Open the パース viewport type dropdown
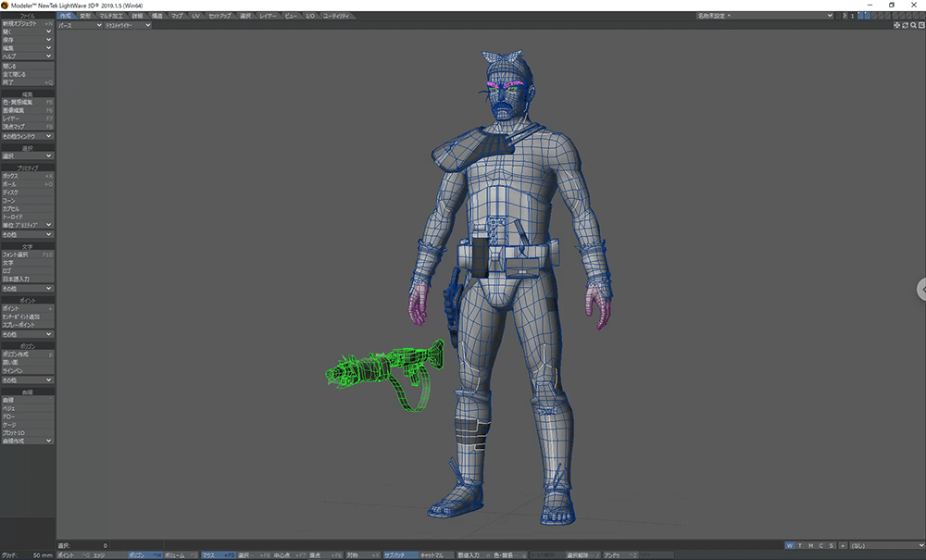 click(x=80, y=25)
